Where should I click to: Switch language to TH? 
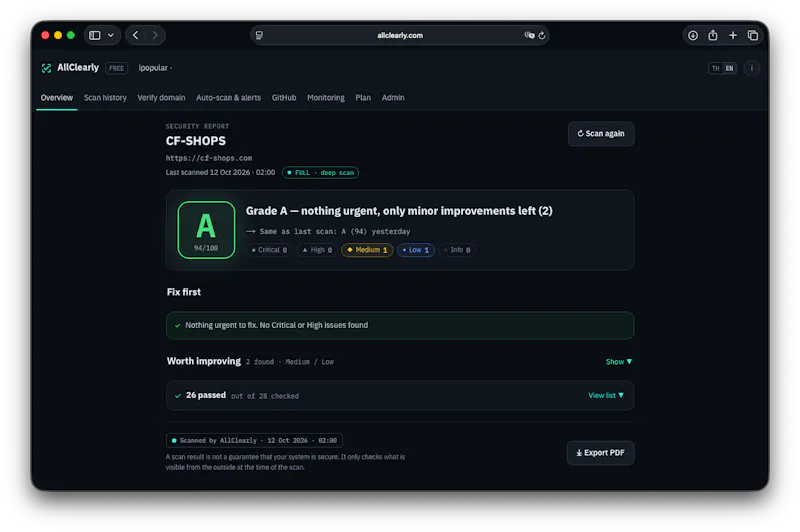715,68
